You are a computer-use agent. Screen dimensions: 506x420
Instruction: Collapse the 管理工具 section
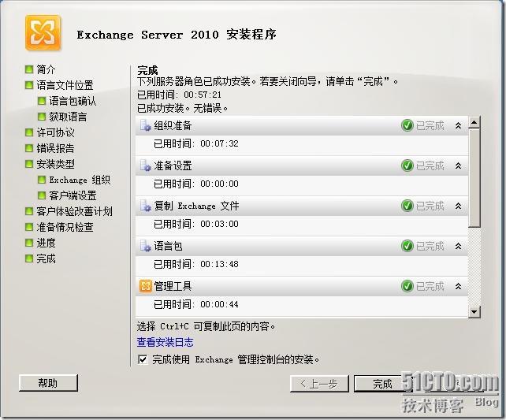tap(458, 286)
